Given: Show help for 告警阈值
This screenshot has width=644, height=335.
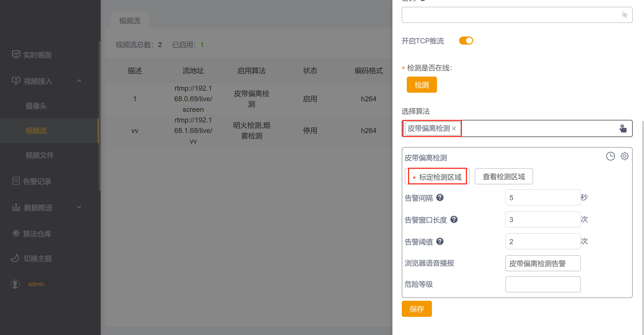Looking at the screenshot, I should (x=440, y=241).
